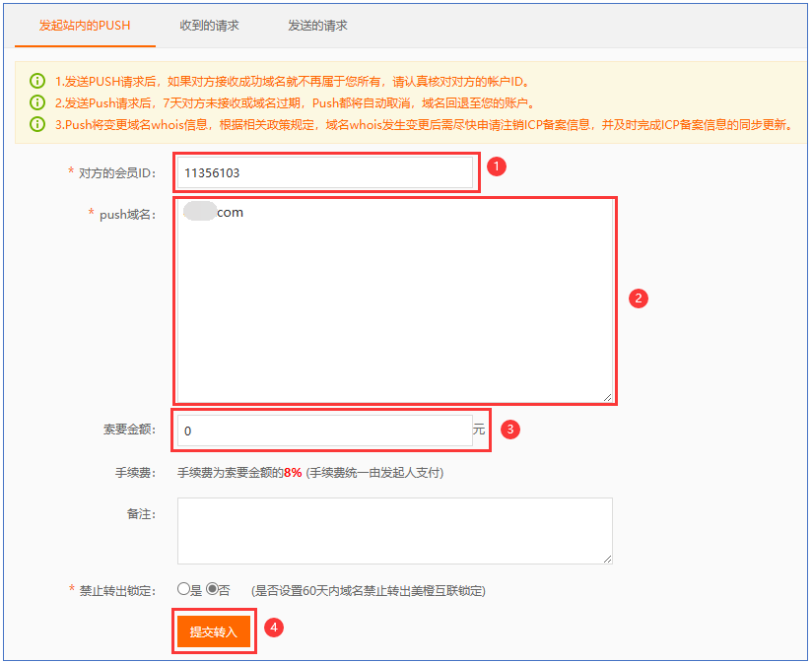Click the red number 4 marker
The height and width of the screenshot is (663, 812).
click(x=276, y=627)
